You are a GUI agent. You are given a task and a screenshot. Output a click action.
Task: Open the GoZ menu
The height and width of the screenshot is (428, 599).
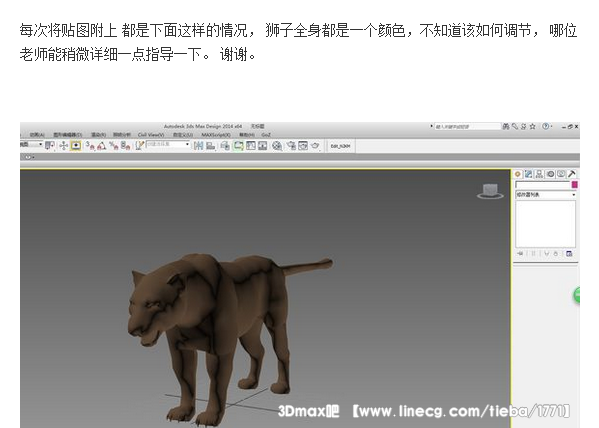pyautogui.click(x=266, y=135)
